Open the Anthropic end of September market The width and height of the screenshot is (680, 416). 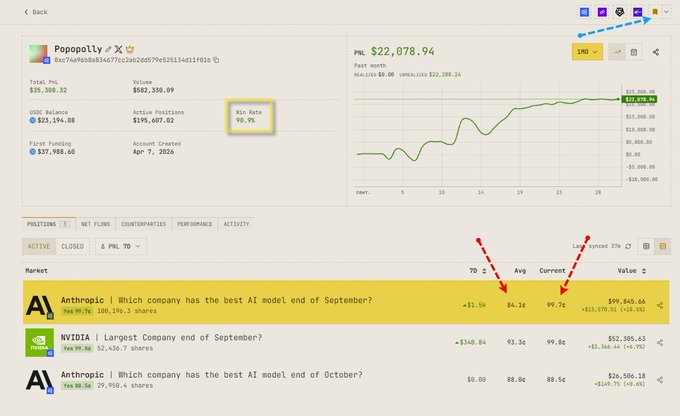click(x=346, y=302)
